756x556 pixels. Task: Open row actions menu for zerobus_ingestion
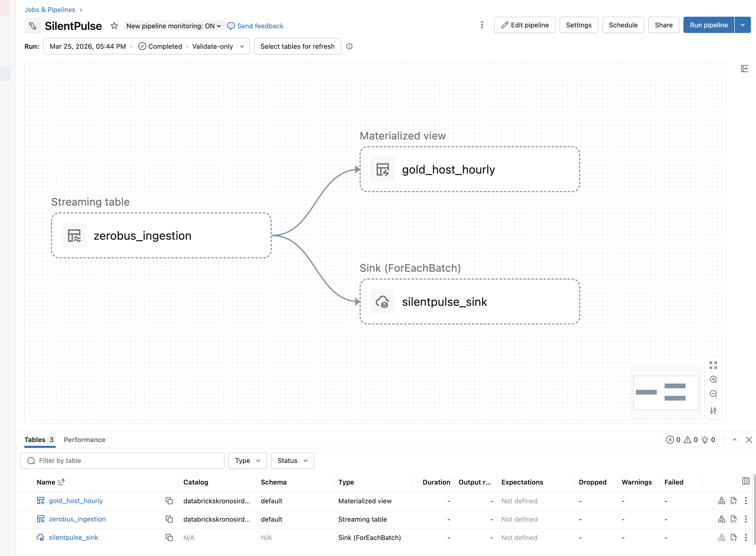click(x=746, y=519)
